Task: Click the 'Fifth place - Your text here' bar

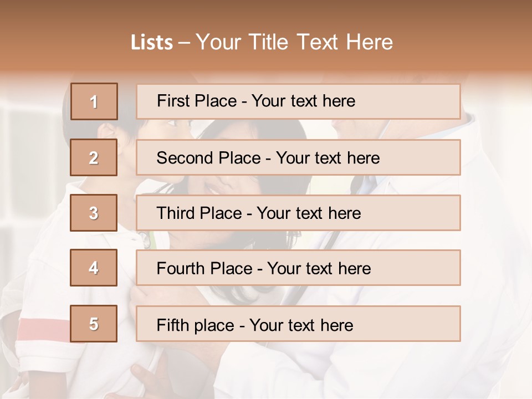Action: [298, 324]
